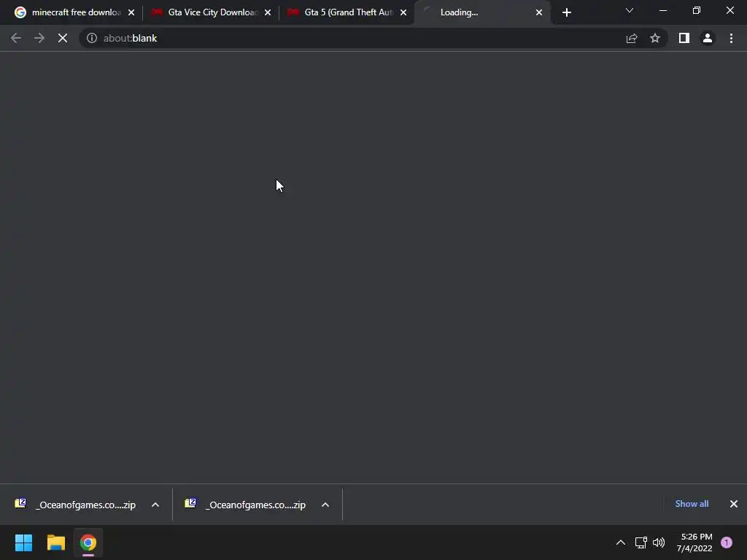Open the Chrome three-dot menu

click(731, 38)
